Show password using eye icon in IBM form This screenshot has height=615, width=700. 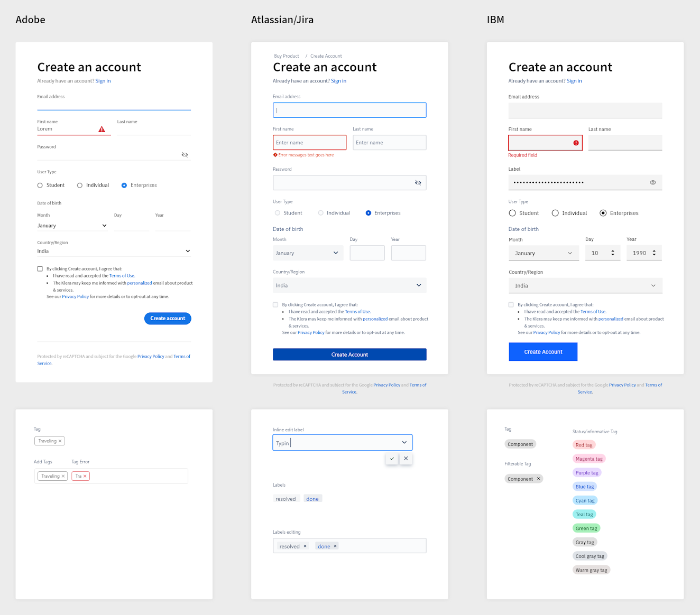(x=653, y=182)
